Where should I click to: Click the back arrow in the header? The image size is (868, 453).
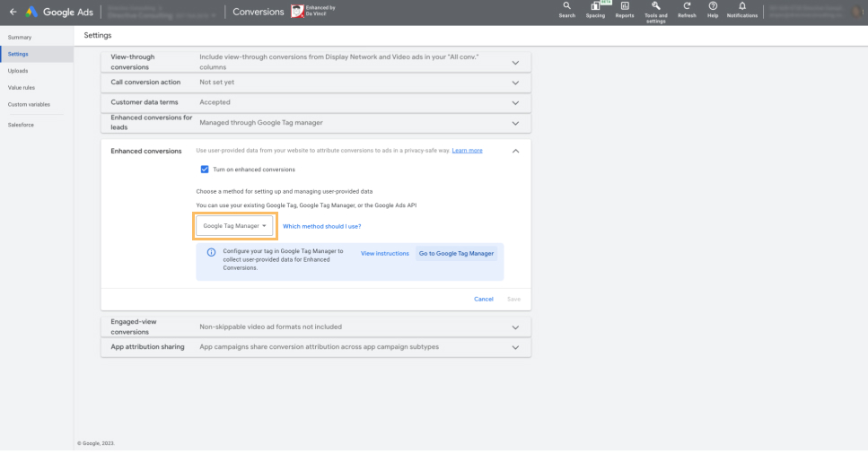[x=13, y=12]
